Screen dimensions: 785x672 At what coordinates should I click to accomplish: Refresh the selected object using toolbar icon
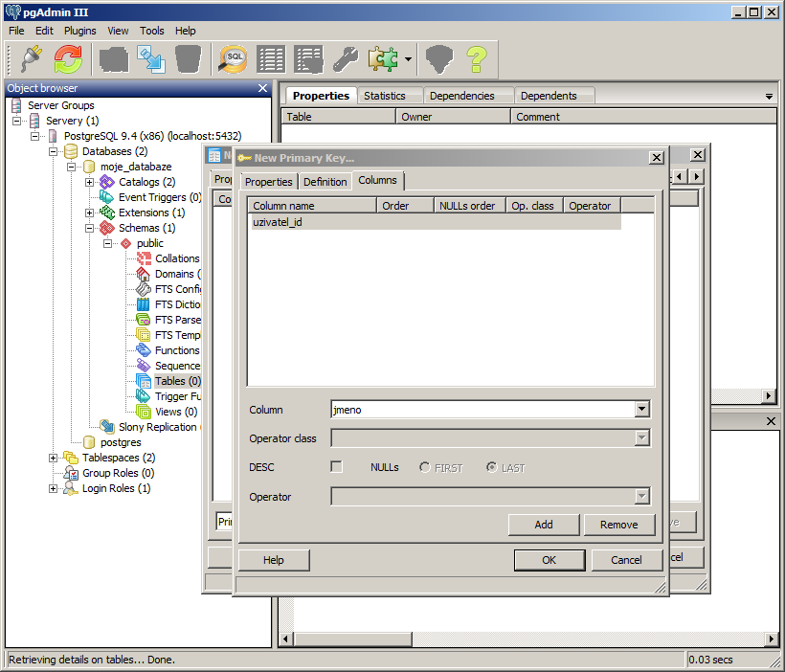pyautogui.click(x=68, y=59)
